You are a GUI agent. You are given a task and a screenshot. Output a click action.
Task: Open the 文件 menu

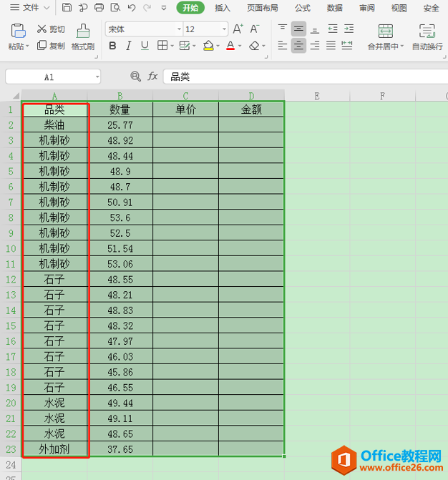pyautogui.click(x=25, y=7)
